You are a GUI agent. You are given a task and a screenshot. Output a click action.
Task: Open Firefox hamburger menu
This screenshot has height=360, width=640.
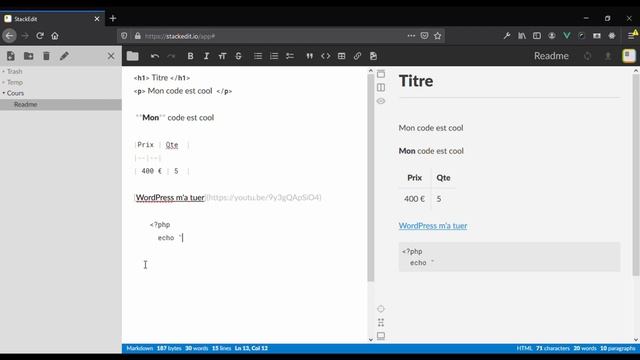tap(631, 36)
